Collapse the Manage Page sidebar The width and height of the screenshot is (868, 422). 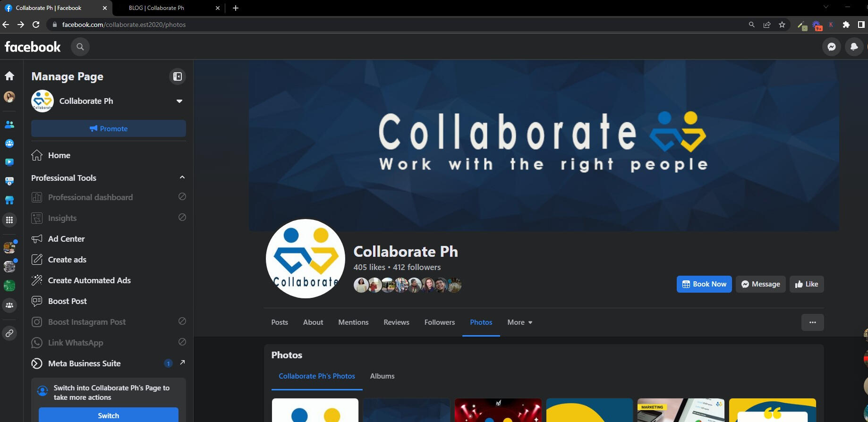pos(178,76)
